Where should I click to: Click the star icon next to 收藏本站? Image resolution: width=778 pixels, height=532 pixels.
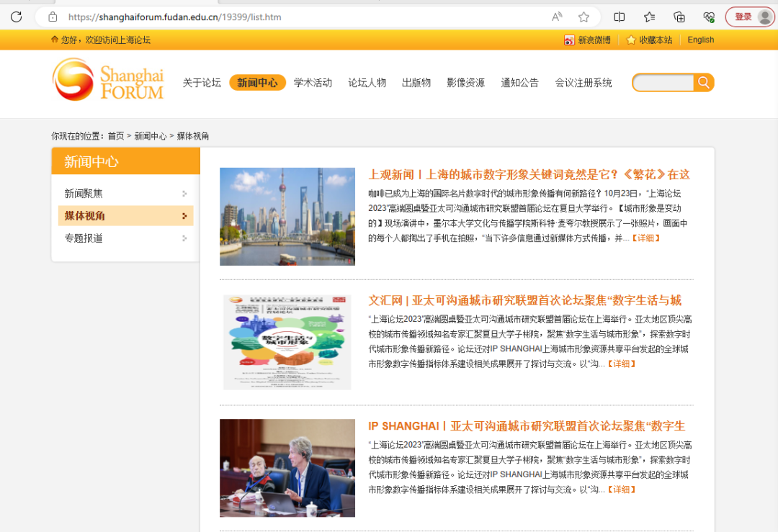click(x=632, y=40)
